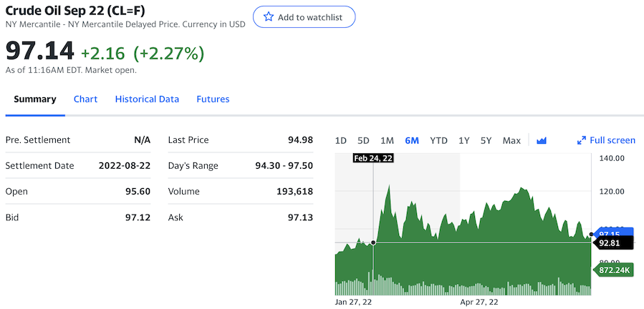Viewport: 644px width, 309px height.
Task: Click the crosshair data point on the chart
Action: [x=373, y=242]
